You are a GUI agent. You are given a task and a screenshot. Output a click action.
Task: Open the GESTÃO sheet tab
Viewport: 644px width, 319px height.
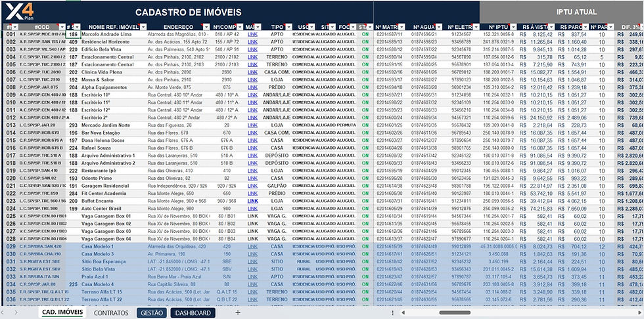coord(152,313)
